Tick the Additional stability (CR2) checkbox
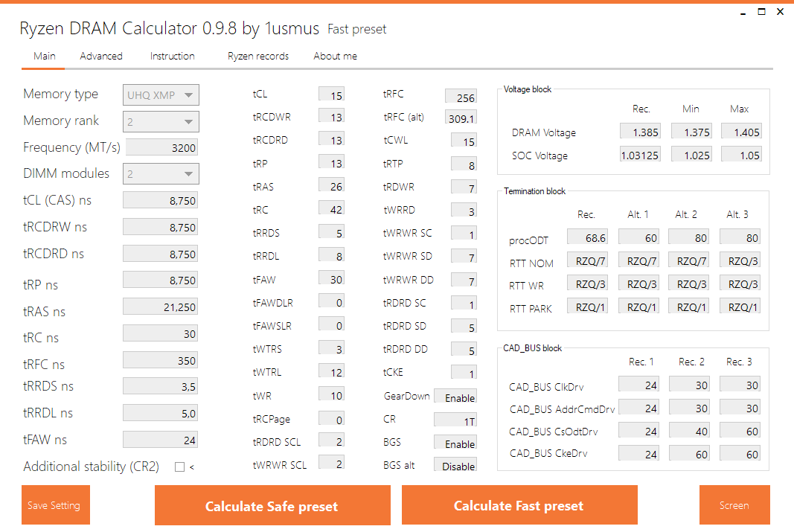794x532 pixels. pos(179,467)
